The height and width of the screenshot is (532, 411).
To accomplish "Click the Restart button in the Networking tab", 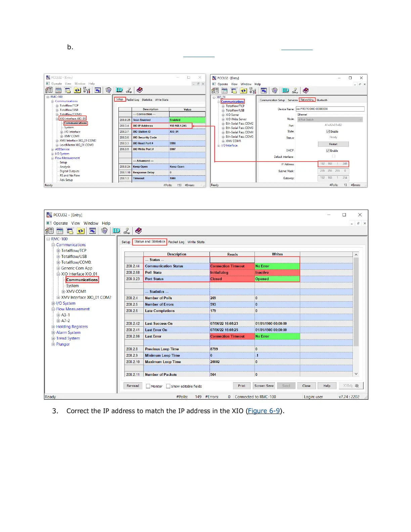I will point(333,144).
